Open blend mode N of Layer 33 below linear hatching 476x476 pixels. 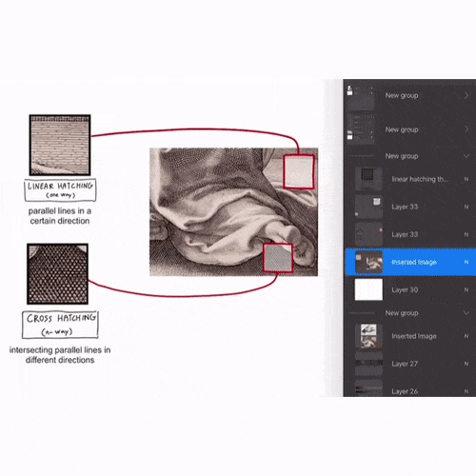point(466,207)
